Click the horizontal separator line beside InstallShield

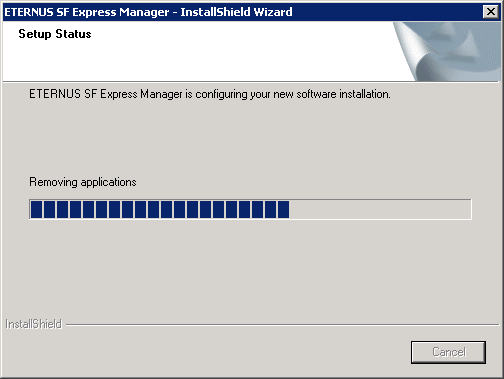click(283, 324)
